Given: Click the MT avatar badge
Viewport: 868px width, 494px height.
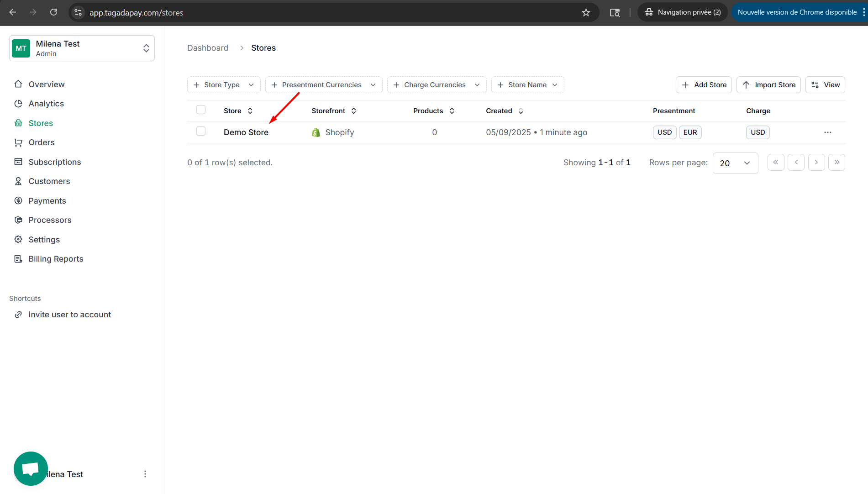Looking at the screenshot, I should 21,48.
